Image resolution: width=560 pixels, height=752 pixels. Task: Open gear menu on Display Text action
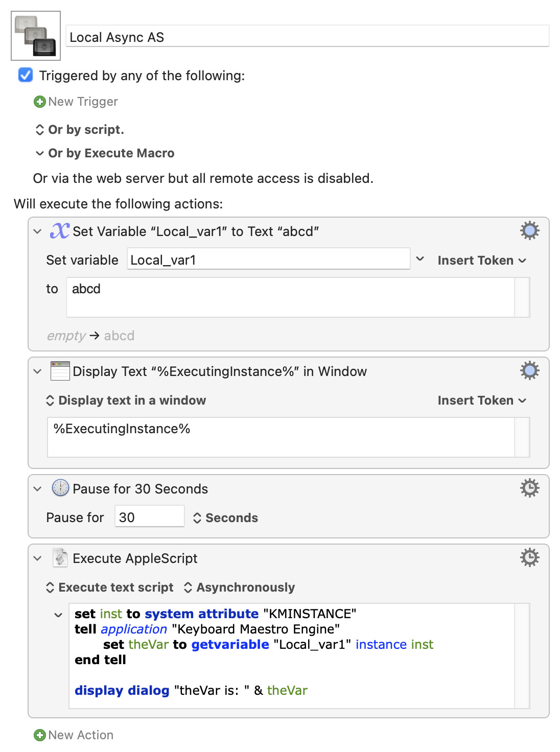point(529,371)
